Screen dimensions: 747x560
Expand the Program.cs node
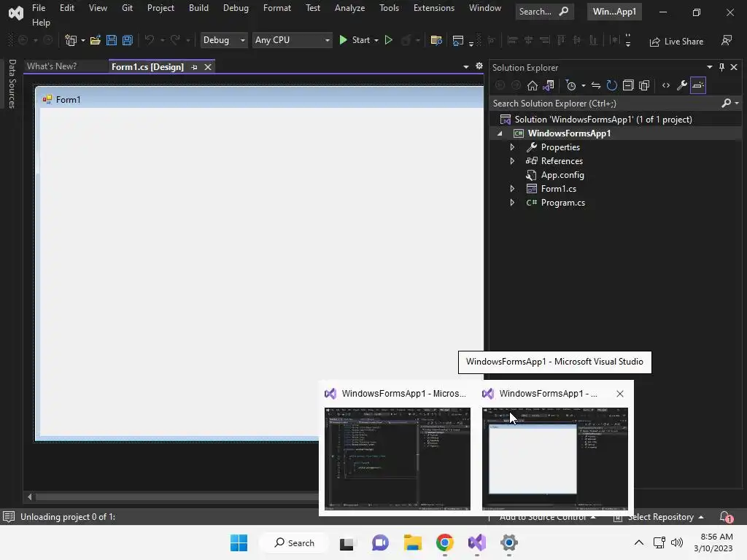point(512,203)
